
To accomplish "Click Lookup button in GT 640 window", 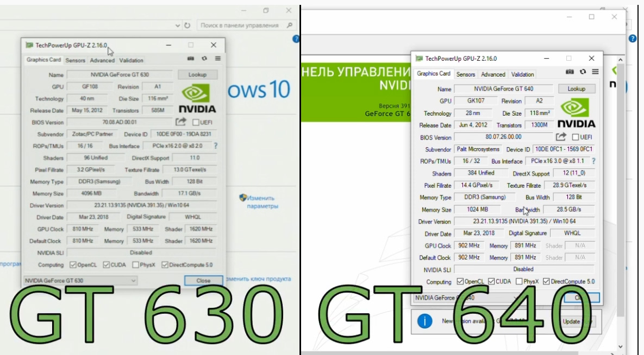I will (x=576, y=88).
